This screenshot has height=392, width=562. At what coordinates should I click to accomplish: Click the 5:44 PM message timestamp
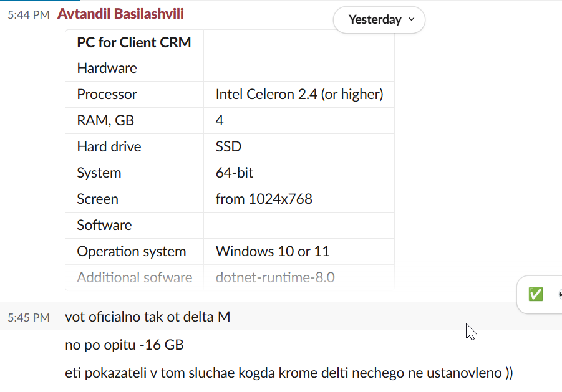[28, 15]
